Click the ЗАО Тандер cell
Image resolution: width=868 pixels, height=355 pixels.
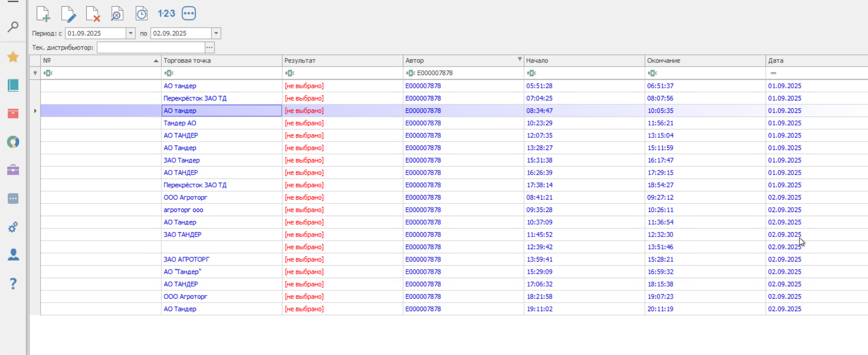pos(222,161)
